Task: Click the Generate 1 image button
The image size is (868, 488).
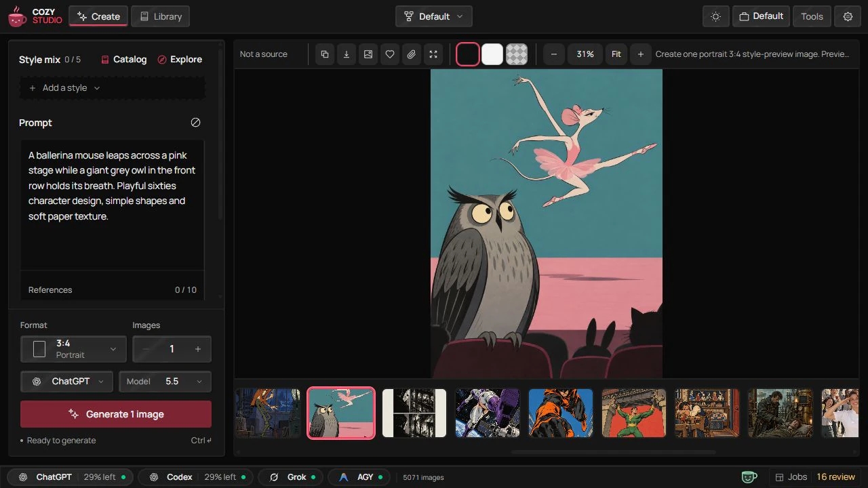Action: (x=116, y=414)
